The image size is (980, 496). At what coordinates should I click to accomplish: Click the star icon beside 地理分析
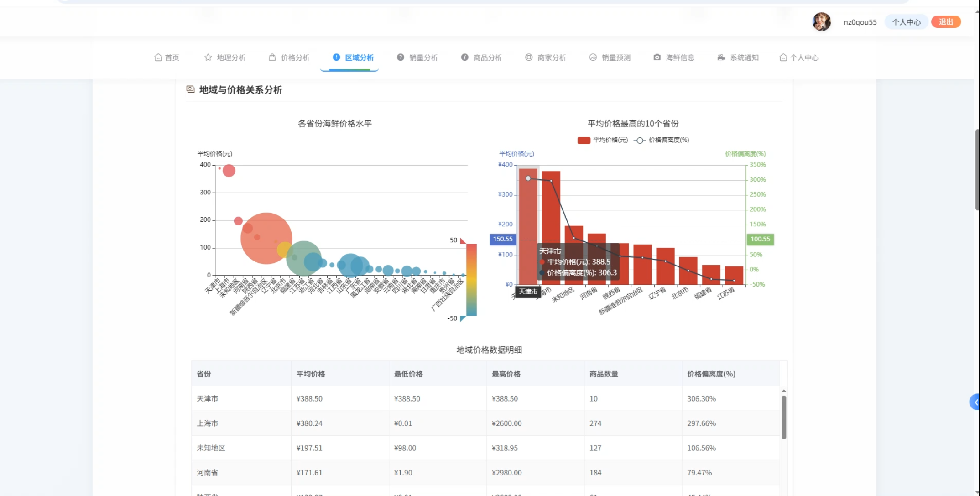pyautogui.click(x=208, y=57)
